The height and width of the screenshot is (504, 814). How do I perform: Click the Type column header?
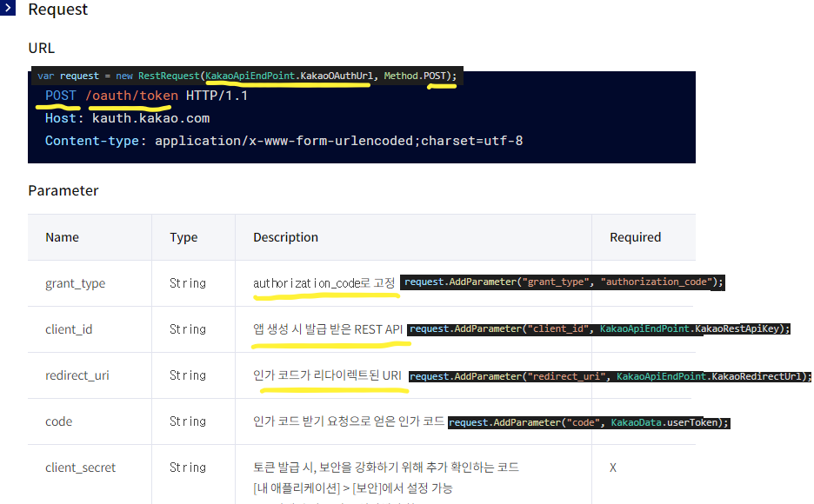point(183,237)
